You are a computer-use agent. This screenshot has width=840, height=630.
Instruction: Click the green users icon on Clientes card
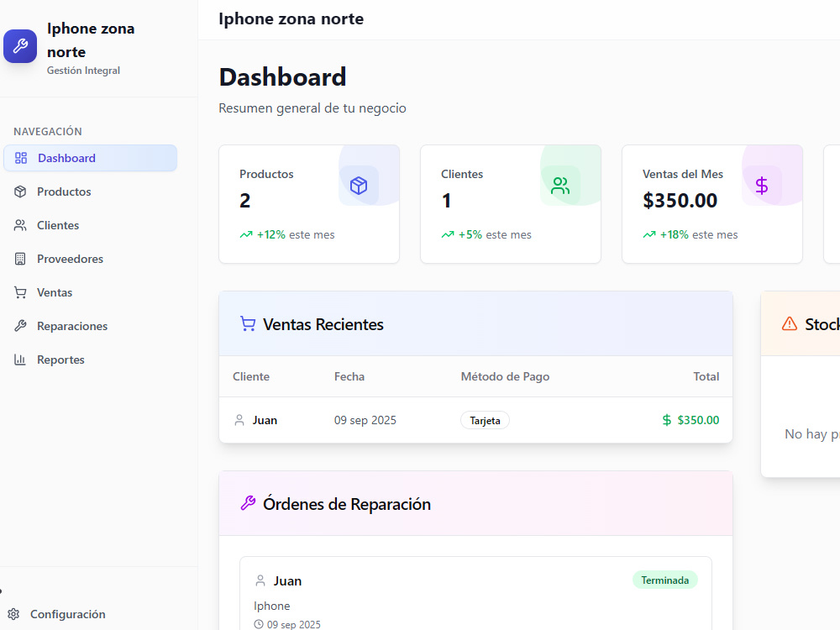[559, 186]
